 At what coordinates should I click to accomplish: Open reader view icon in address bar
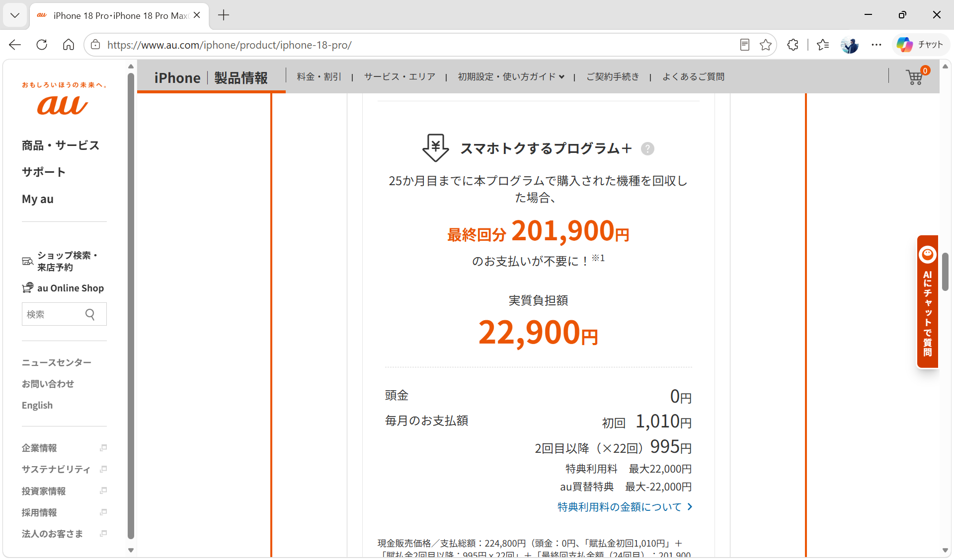[744, 45]
